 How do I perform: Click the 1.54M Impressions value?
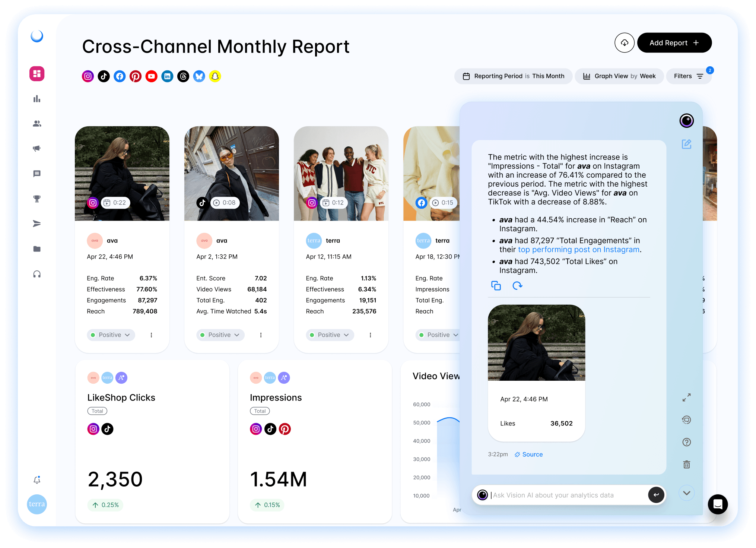[x=279, y=479]
